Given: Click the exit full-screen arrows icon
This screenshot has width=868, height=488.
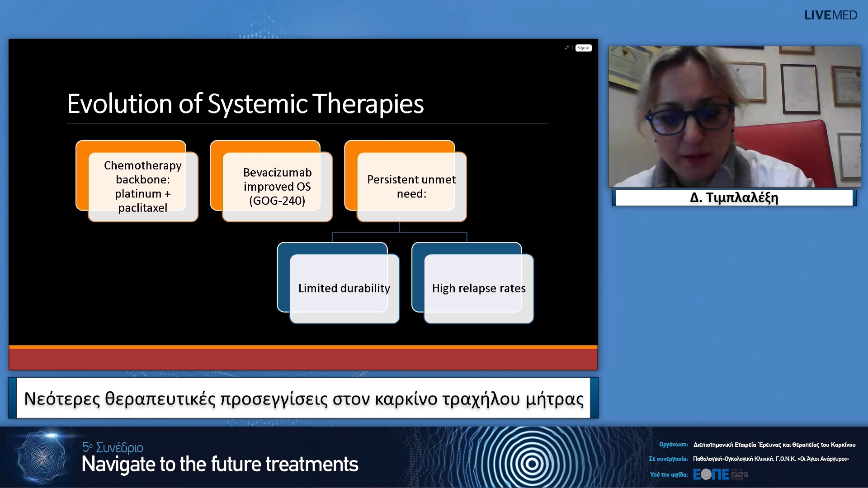Looking at the screenshot, I should [x=567, y=48].
